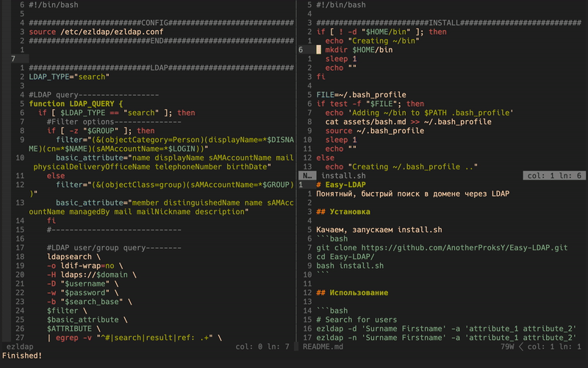Click the 'col: 1 ln: 1' status indicator
The image size is (588, 368).
(554, 347)
